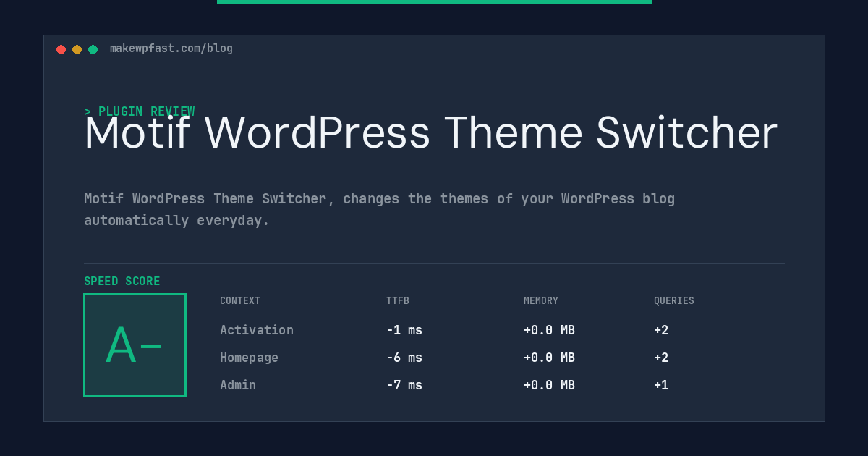Click the Homepage row '+2' queries value
The image size is (868, 456).
tap(661, 358)
